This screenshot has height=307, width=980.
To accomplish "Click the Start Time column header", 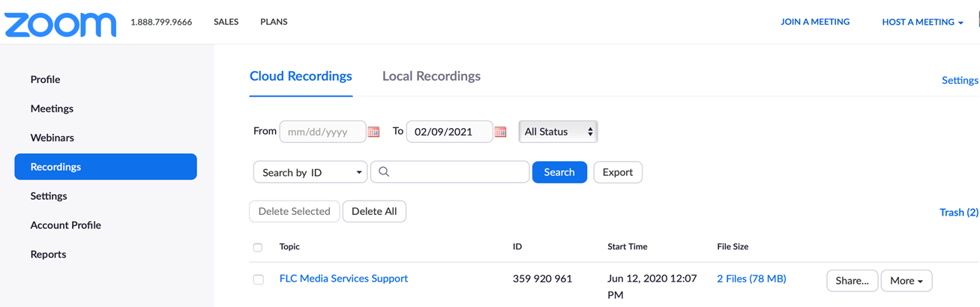I will pos(628,246).
